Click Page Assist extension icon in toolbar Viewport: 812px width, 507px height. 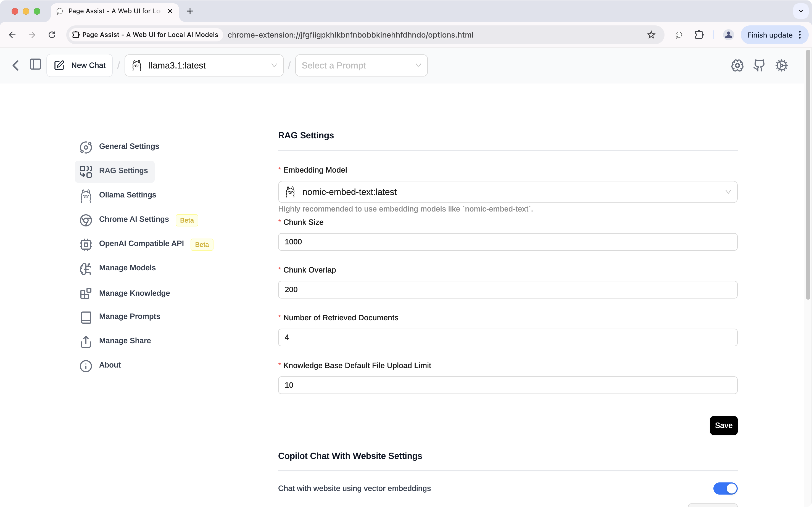click(679, 35)
